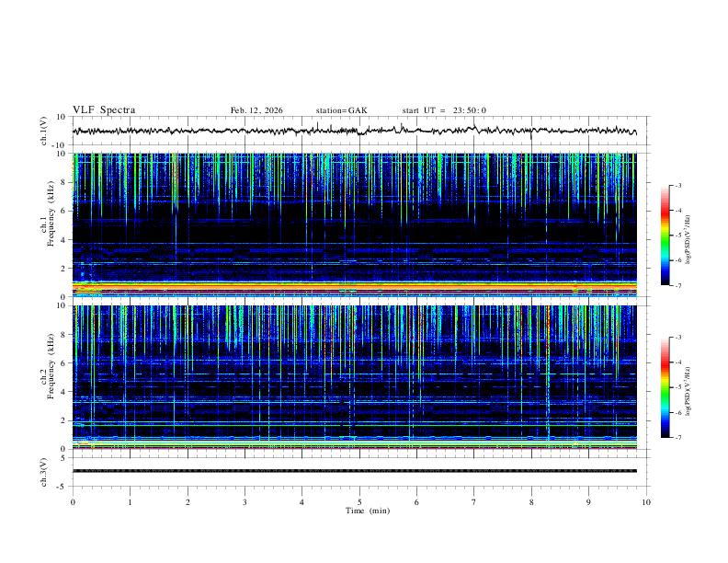Click the "-5" tick on ch.2 colorbar

[x=677, y=387]
